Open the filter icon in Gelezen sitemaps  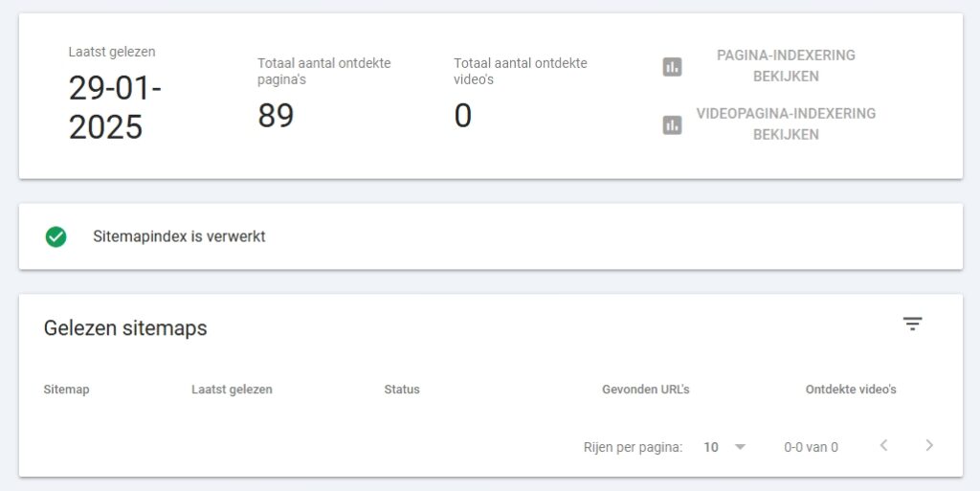coord(912,324)
